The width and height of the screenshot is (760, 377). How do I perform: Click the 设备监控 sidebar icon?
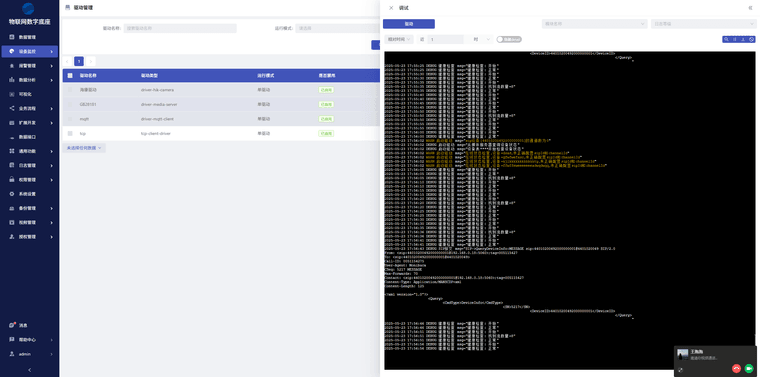click(x=12, y=51)
